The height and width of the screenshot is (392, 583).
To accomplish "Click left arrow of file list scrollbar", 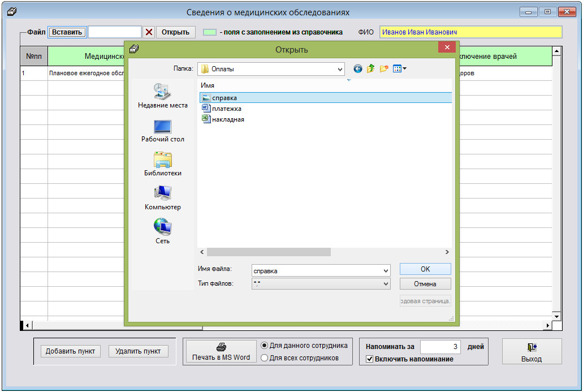I will (x=202, y=252).
